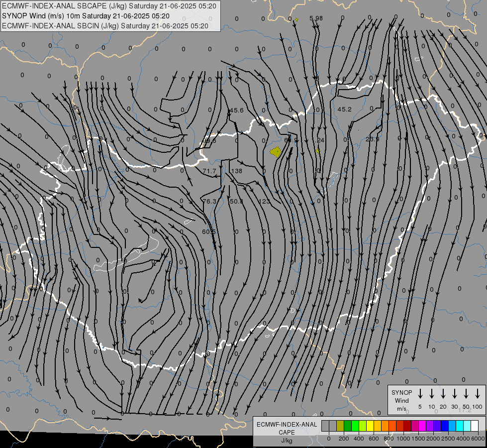Click the SBCAPE title line
Viewport: 487px width, 448px height.
pyautogui.click(x=109, y=6)
